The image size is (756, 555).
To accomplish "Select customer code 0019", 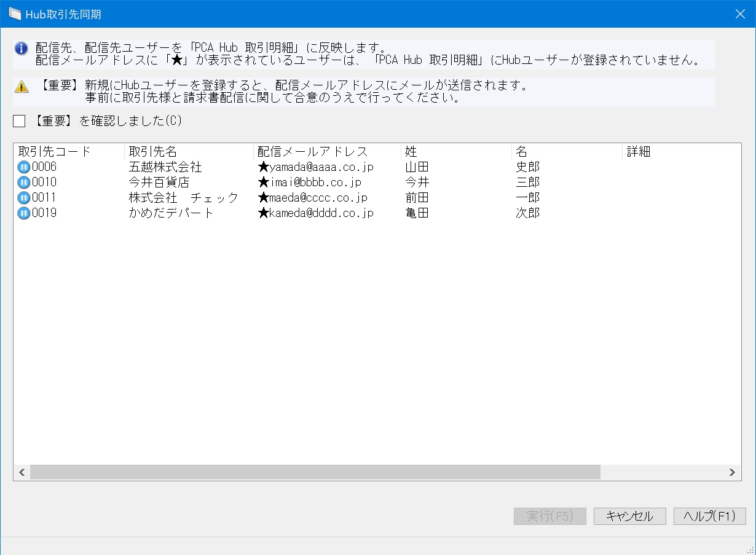I will coord(44,213).
